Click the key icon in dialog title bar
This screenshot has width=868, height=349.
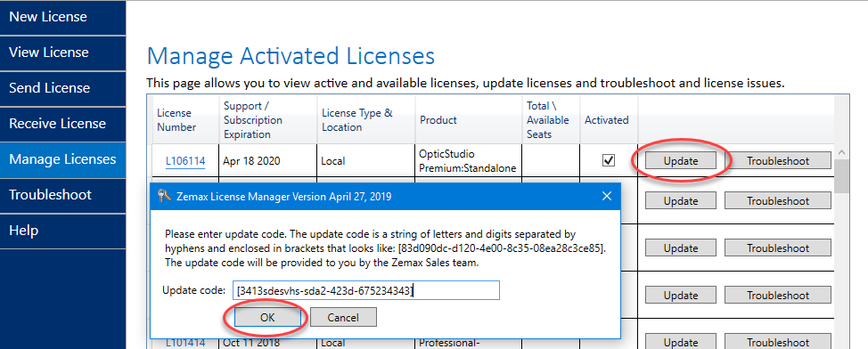(x=164, y=196)
